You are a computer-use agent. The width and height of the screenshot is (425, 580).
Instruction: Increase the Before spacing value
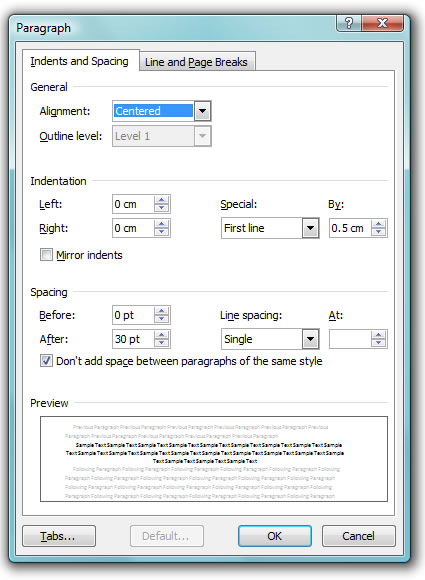[x=162, y=311]
